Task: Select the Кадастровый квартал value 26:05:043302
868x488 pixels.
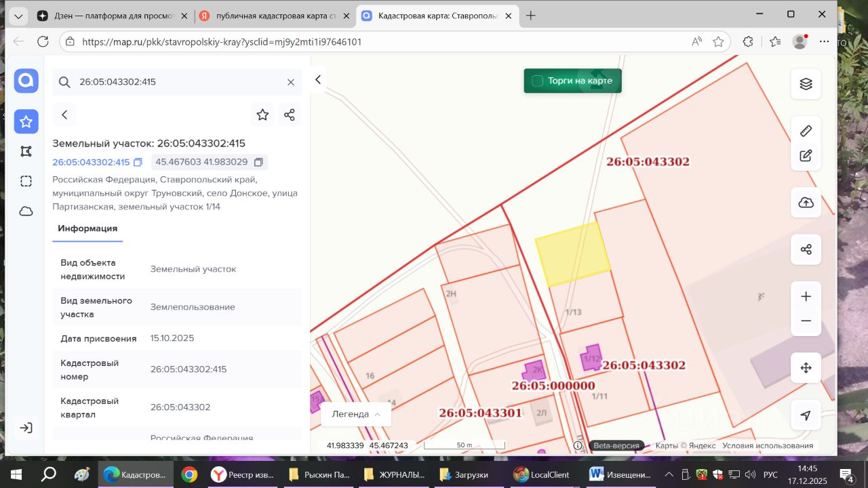Action: pos(180,407)
